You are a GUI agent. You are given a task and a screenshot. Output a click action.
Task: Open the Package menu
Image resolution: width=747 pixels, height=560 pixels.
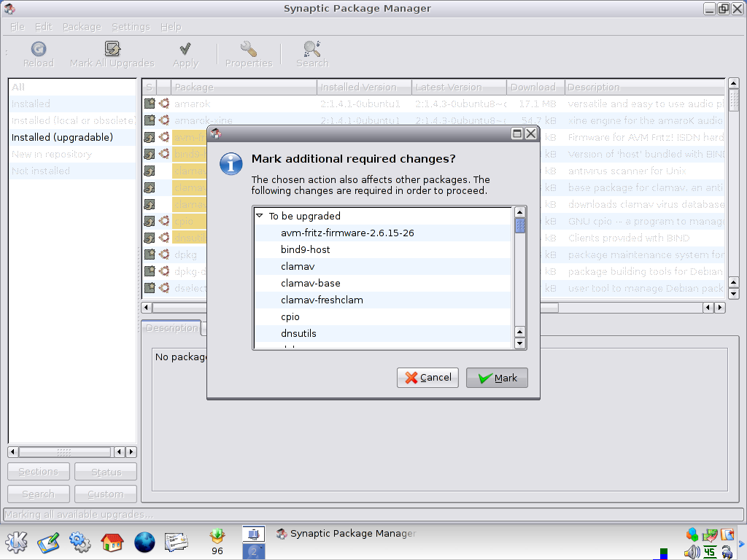[x=82, y=27]
